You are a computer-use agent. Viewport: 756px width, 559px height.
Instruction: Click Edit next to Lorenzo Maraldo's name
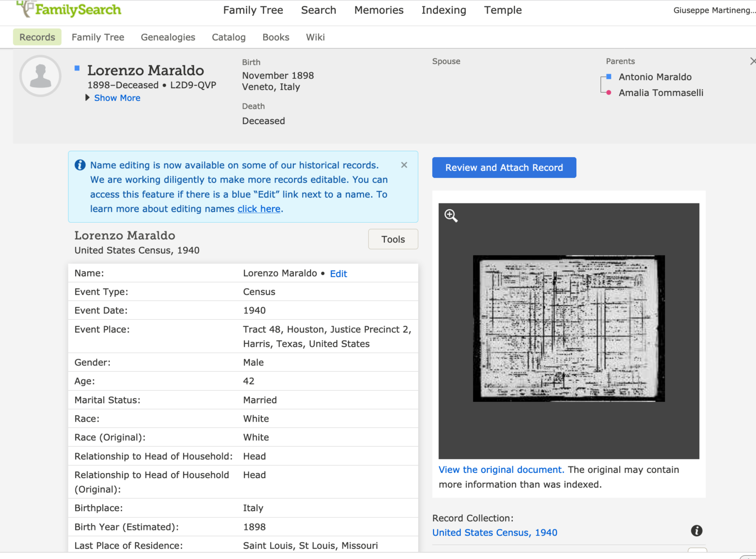click(338, 273)
